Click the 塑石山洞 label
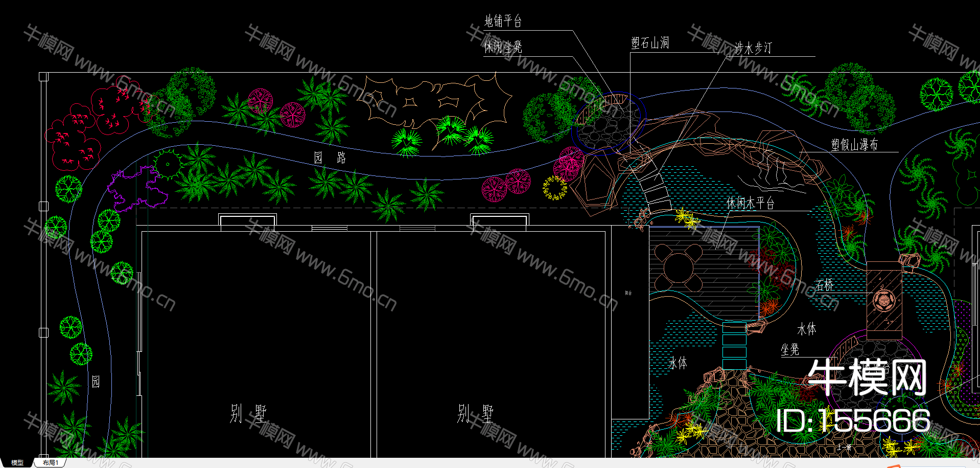 [650, 42]
